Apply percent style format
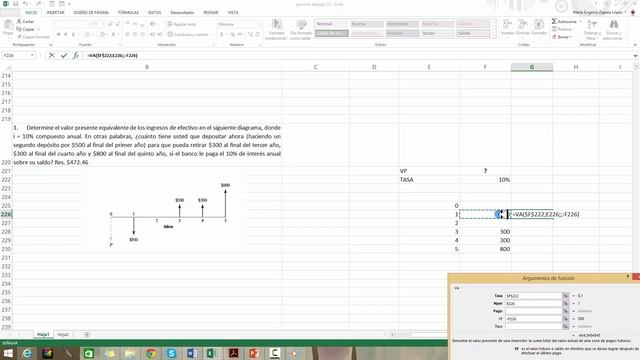The width and height of the screenshot is (640, 360). click(x=233, y=34)
